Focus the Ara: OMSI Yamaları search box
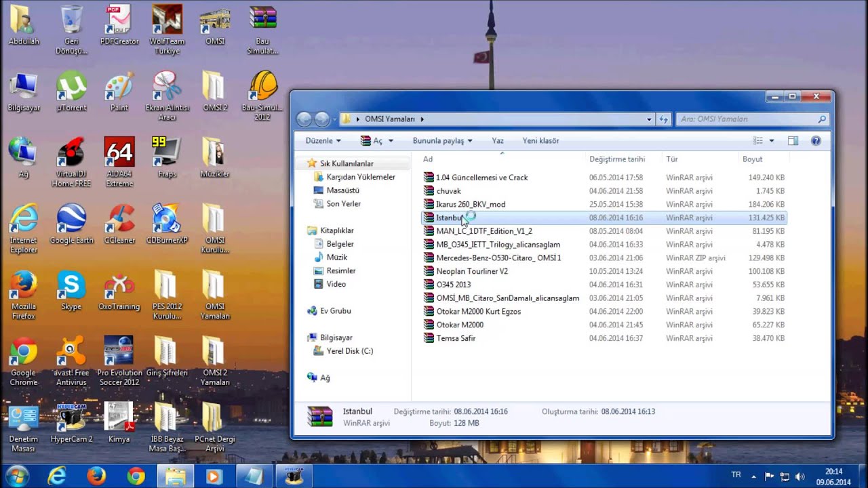Screen dimensions: 868x488 (752, 119)
